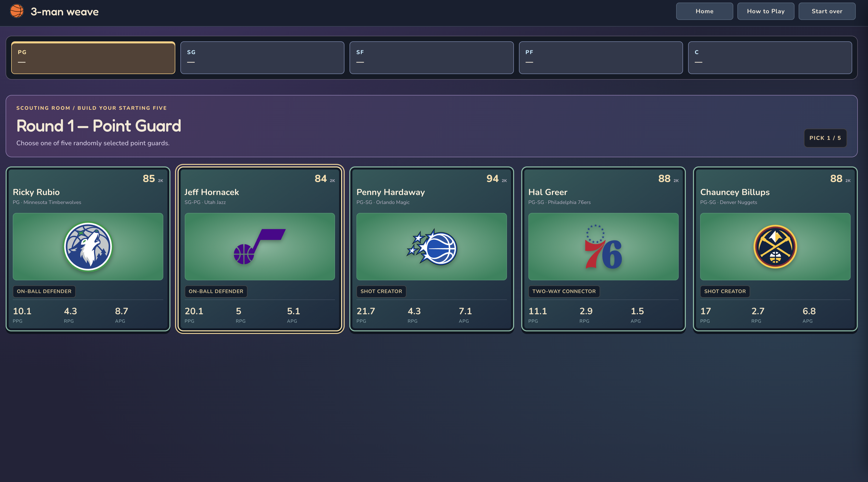Select the PG roster slot
Image resolution: width=868 pixels, height=482 pixels.
[93, 58]
